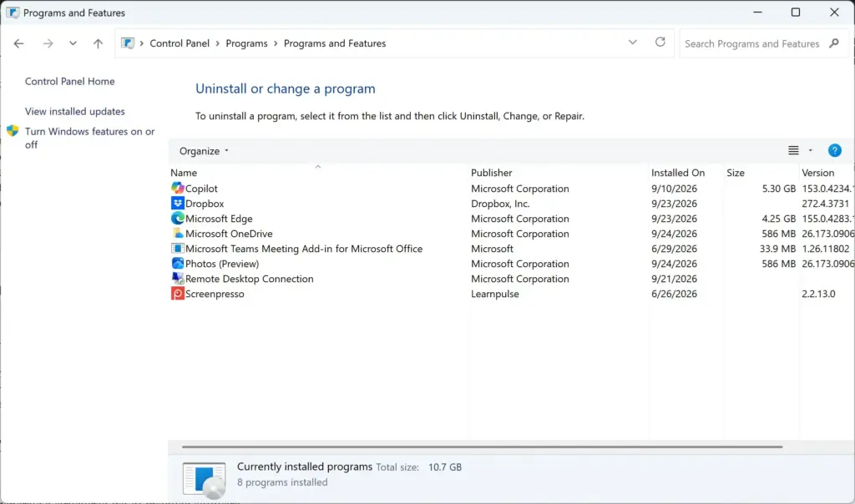855x504 pixels.
Task: Click the title bar Programs and Features icon
Action: coord(13,13)
